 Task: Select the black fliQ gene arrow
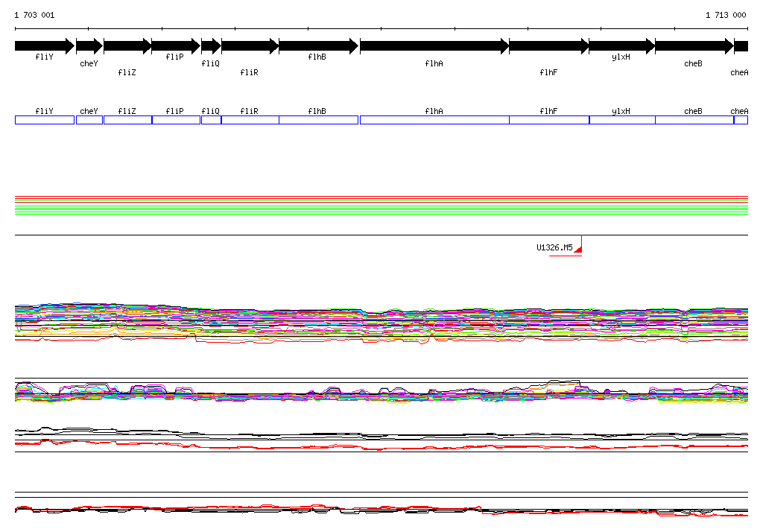coord(211,46)
